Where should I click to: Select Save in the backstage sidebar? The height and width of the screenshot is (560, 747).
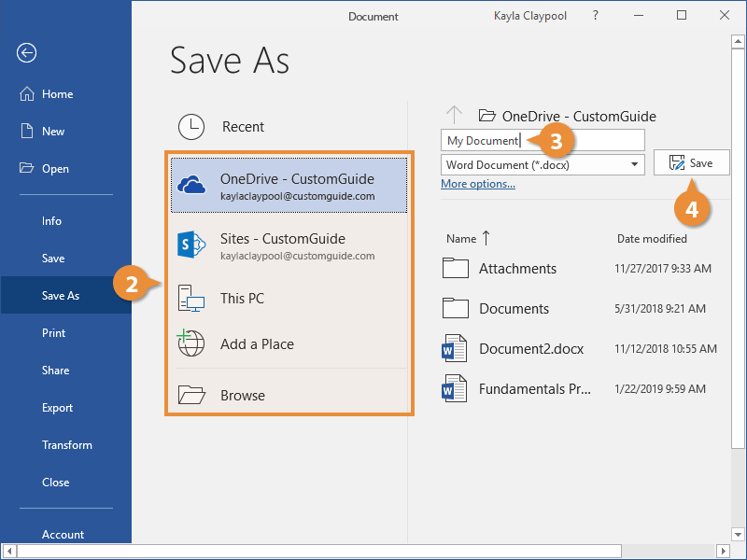(x=53, y=259)
